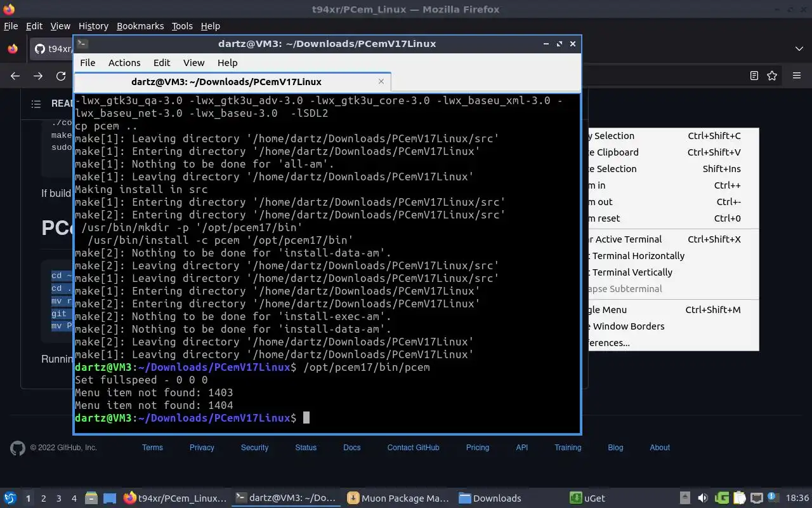Viewport: 812px width, 508px height.
Task: Switch to workspace 2 in pager
Action: click(43, 498)
